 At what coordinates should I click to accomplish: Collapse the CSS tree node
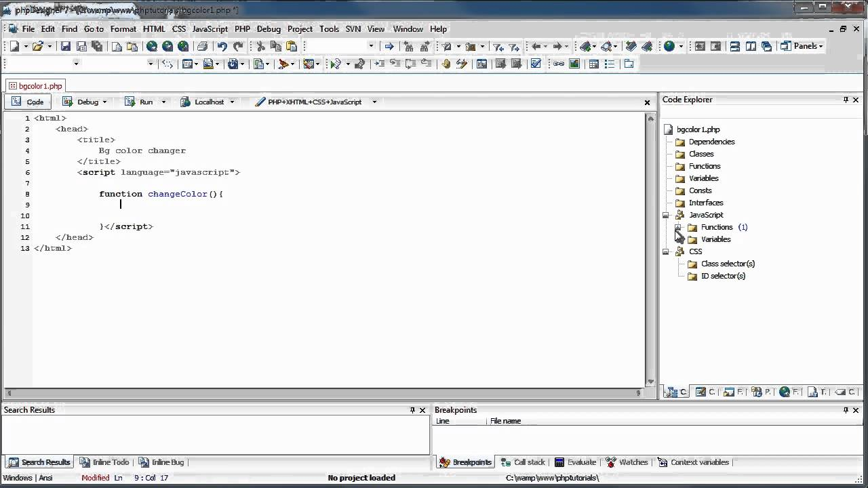(x=665, y=251)
